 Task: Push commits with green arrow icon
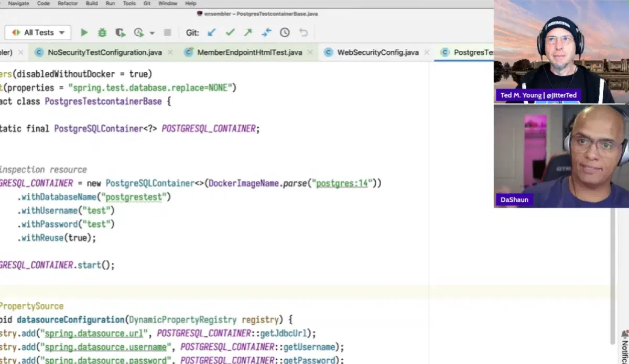[x=248, y=32]
